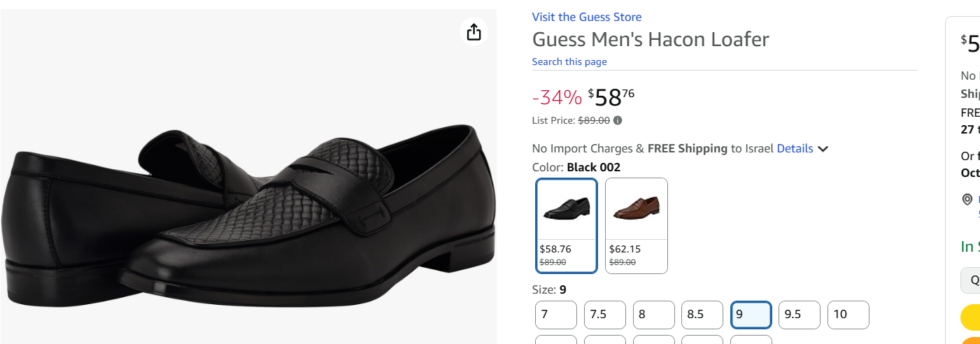Click the Guess Men's Hacon Loafer title
This screenshot has width=980, height=344.
pyautogui.click(x=651, y=39)
